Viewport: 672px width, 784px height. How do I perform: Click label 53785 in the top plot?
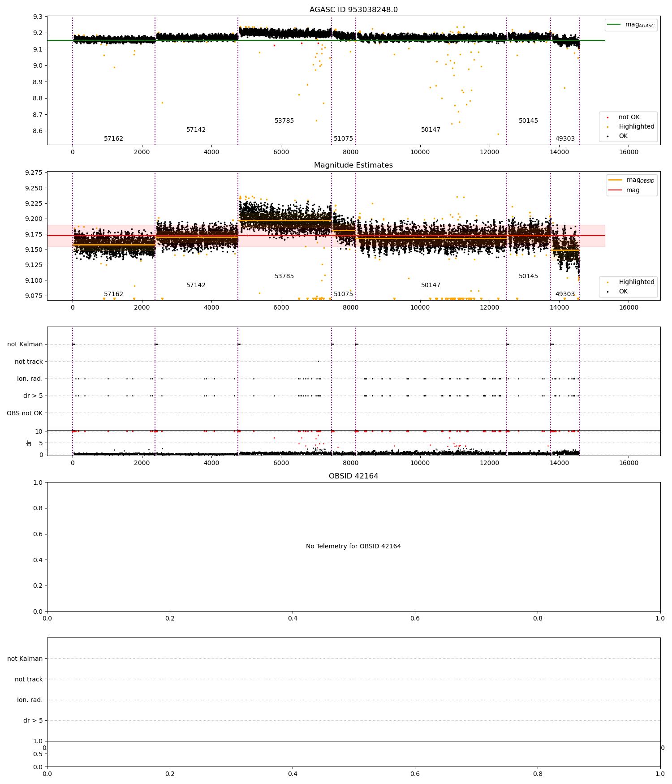click(x=284, y=121)
